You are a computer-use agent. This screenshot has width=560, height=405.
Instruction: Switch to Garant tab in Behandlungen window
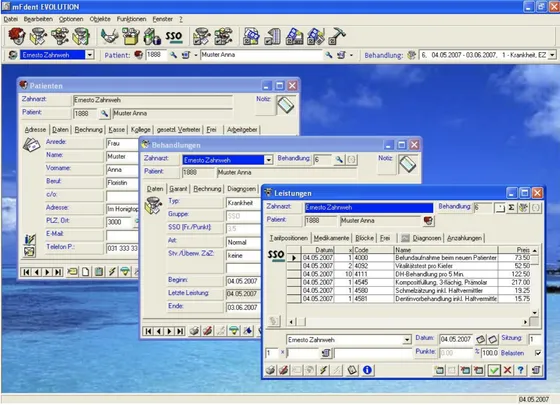(x=178, y=189)
